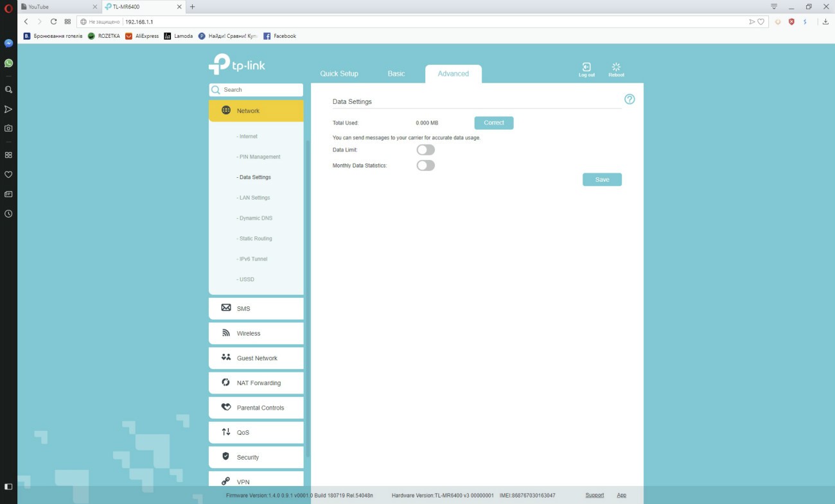Image resolution: width=835 pixels, height=504 pixels.
Task: Switch to the Quick Setup tab
Action: (x=339, y=74)
